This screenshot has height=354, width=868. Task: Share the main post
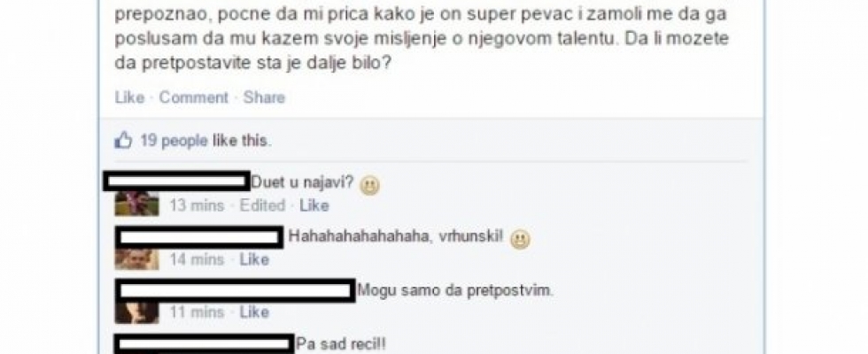click(x=264, y=98)
